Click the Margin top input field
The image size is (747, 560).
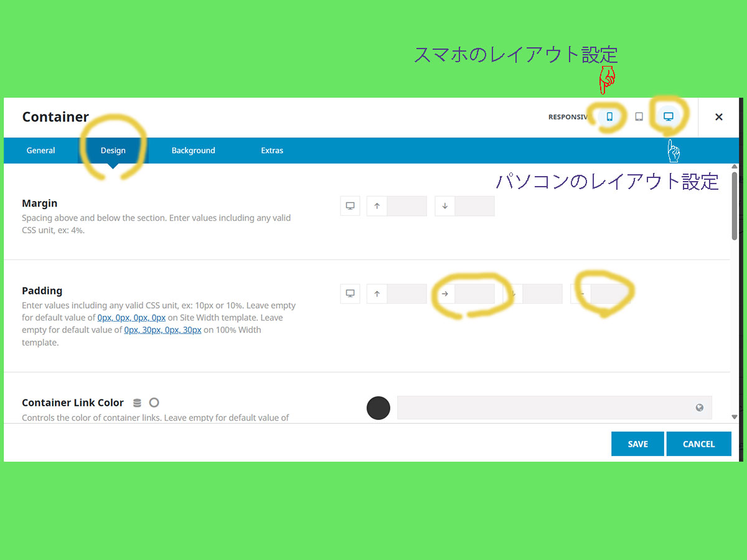[x=406, y=206]
